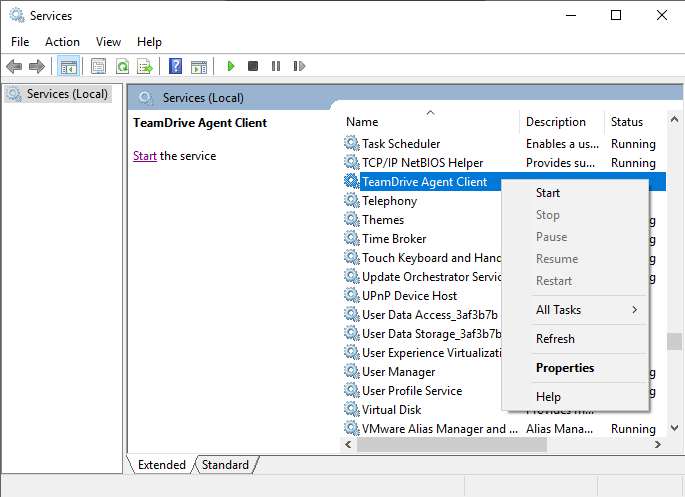Click the green Start Service play icon
Viewport: 685px width, 497px height.
(231, 66)
